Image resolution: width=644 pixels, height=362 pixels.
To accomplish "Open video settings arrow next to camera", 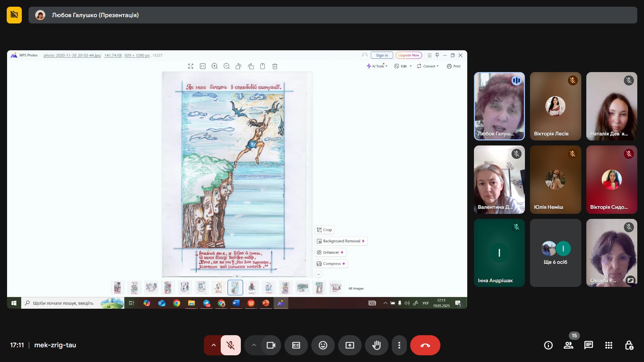I will (254, 345).
